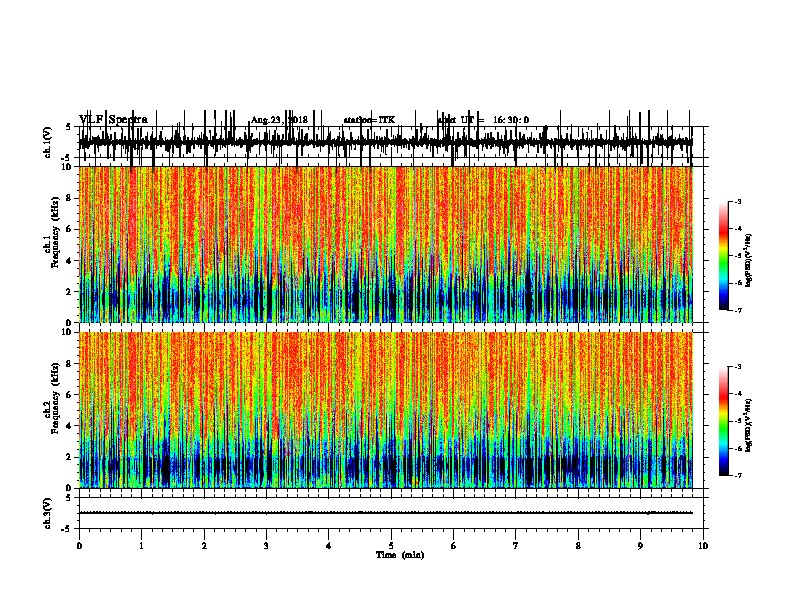
Task: Click the 4 kHz tick label on ch.2
Action: [x=69, y=426]
